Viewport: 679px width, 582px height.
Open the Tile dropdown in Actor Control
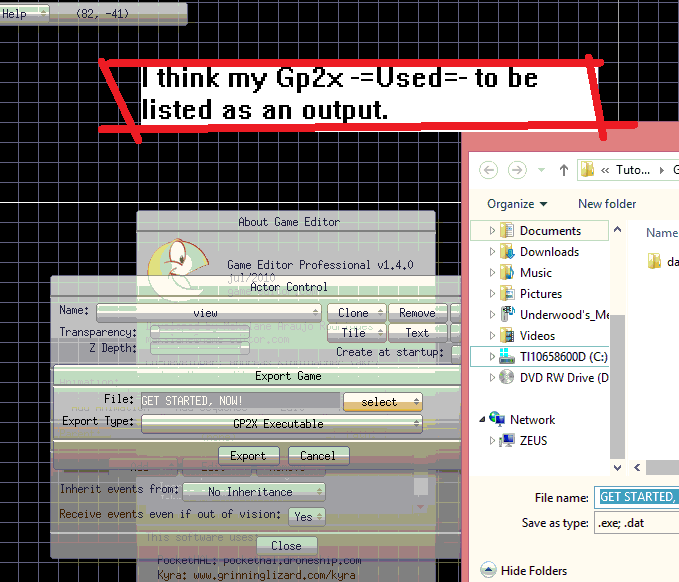(x=356, y=333)
